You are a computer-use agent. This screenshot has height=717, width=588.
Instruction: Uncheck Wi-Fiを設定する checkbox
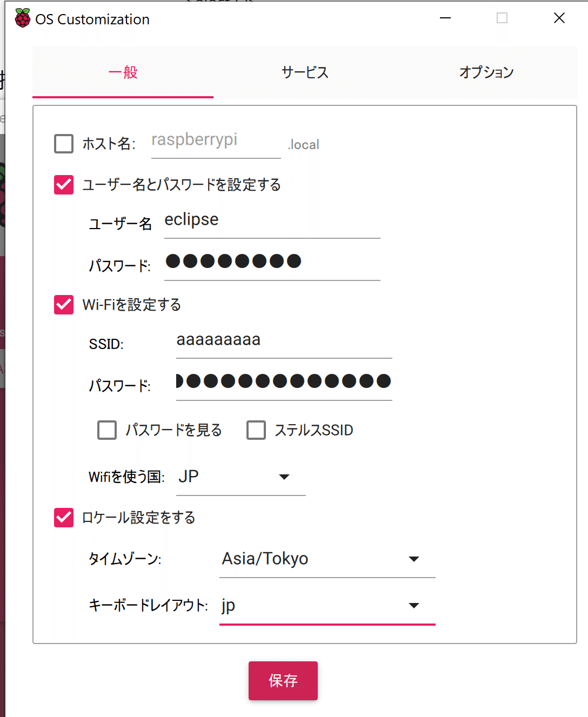(x=64, y=305)
